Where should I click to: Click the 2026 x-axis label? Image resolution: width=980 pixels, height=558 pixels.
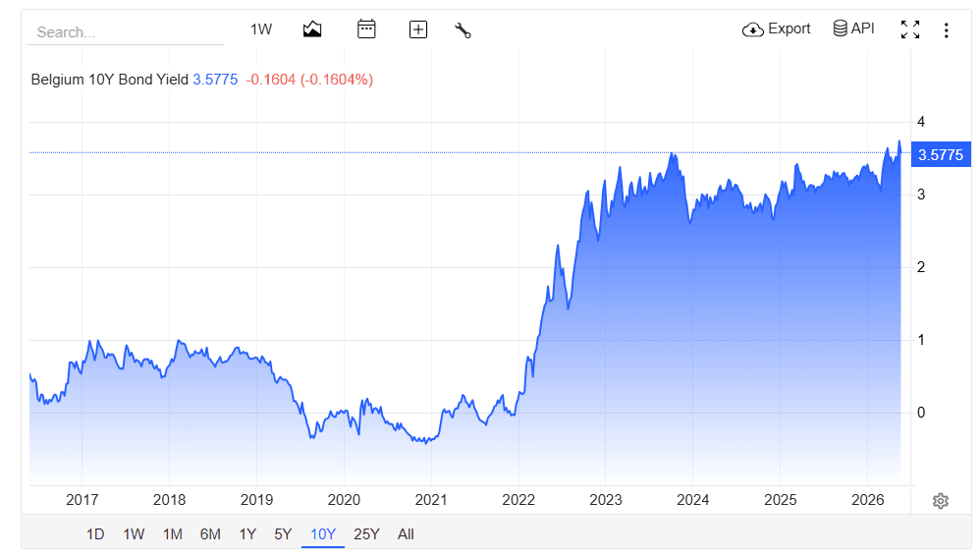(868, 500)
